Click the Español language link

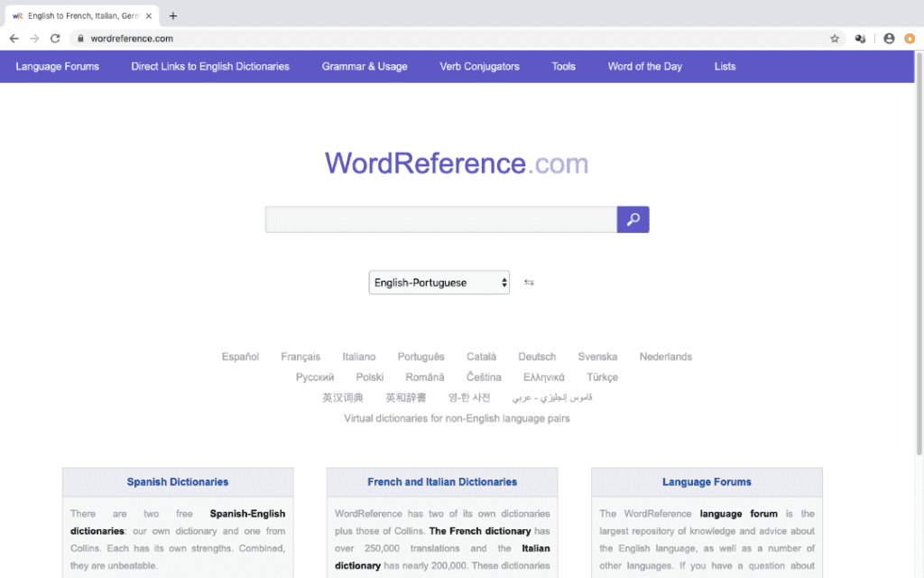(x=240, y=357)
